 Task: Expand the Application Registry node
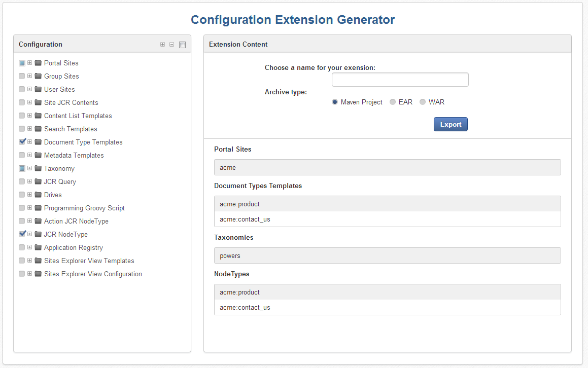click(29, 247)
